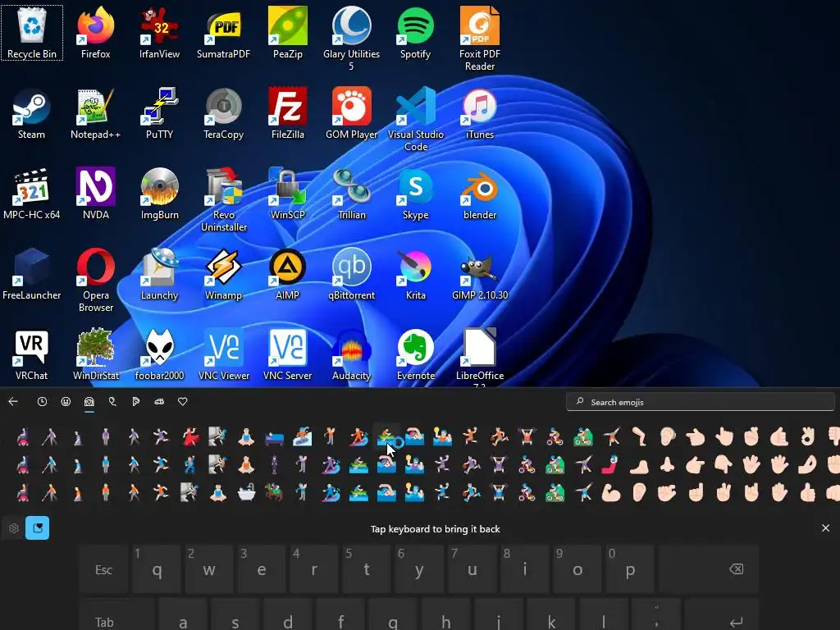Tap the Tab key on touch keyboard
840x630 pixels.
point(116,615)
